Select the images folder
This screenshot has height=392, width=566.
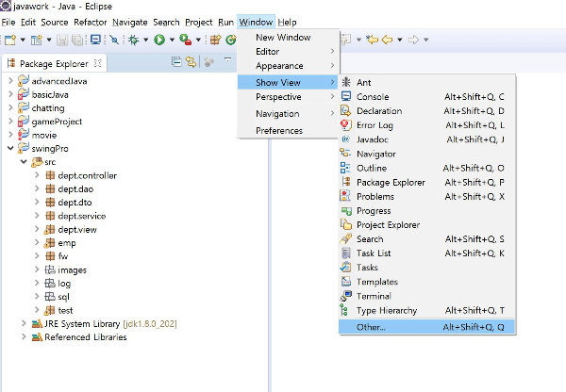click(x=73, y=270)
